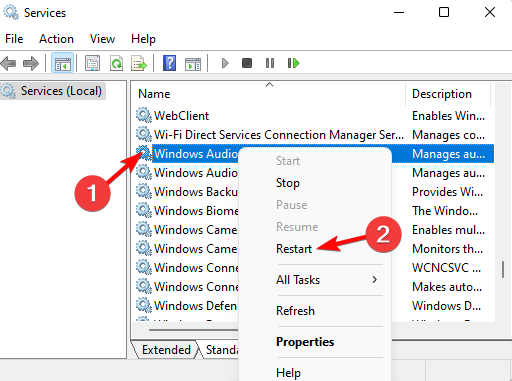Click the Services title bar gear icon
Image resolution: width=512 pixels, height=381 pixels.
pos(11,13)
